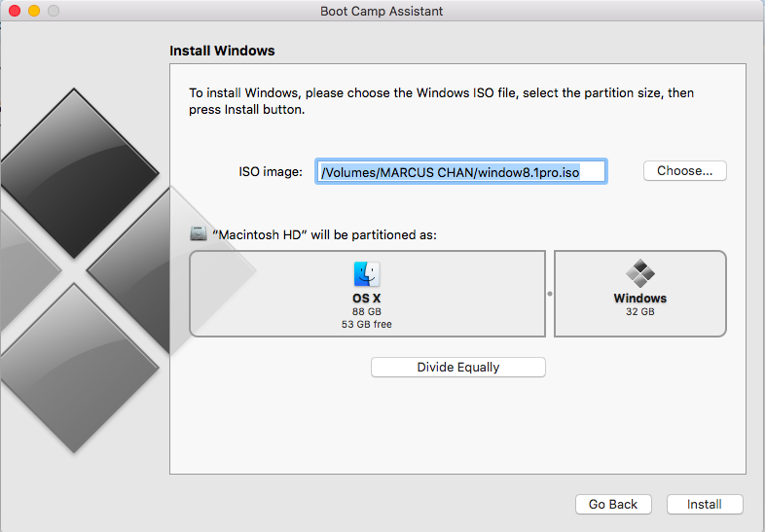Click the Finder icon in OS X partition

(x=366, y=274)
